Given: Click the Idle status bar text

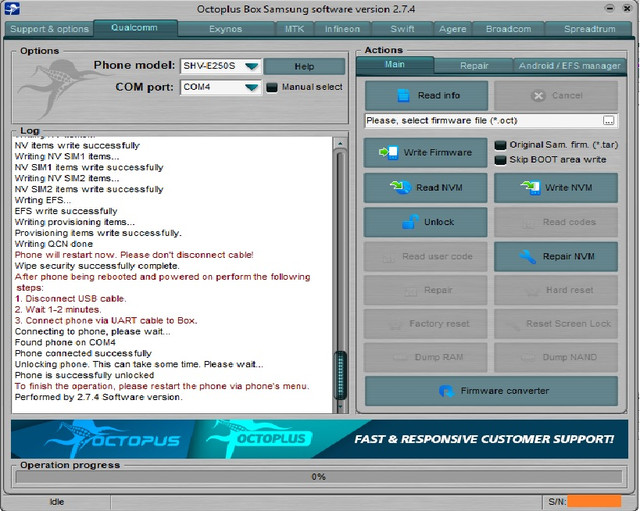Looking at the screenshot, I should (57, 502).
